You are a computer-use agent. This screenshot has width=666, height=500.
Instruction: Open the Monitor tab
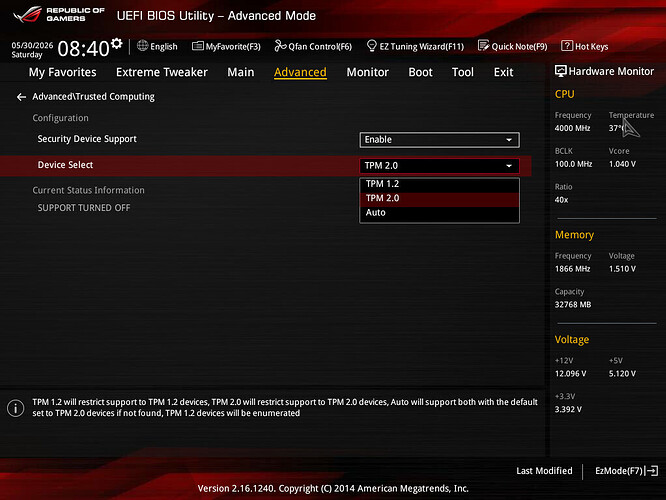click(367, 72)
